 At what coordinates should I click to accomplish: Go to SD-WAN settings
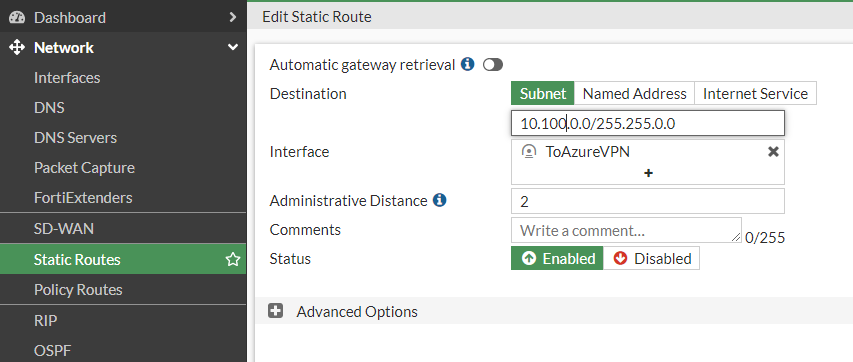pos(64,229)
